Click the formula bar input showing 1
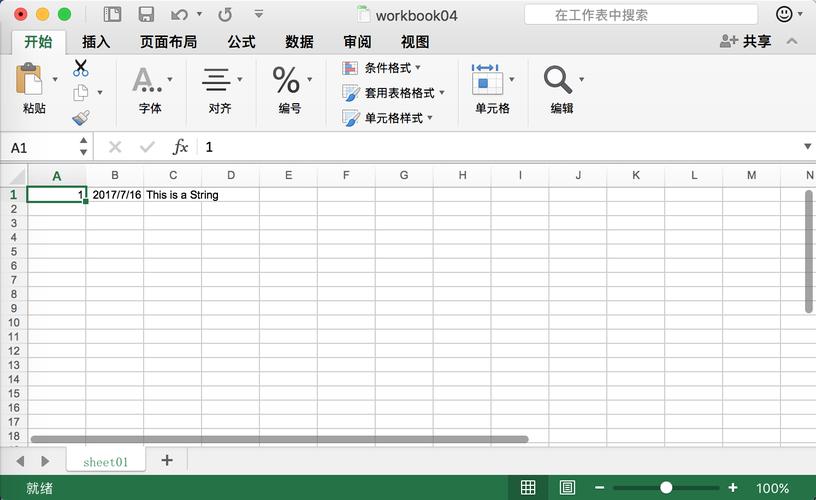Screen dimensions: 816x500 click(x=500, y=147)
